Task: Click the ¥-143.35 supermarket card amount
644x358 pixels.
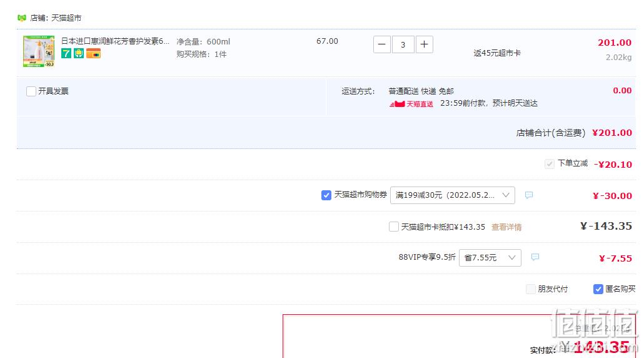Action: 606,226
